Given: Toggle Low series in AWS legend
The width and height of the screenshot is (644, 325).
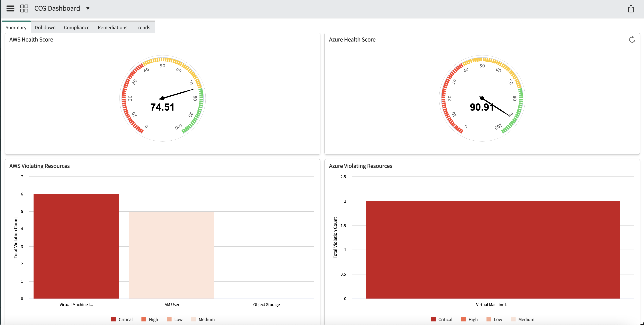Looking at the screenshot, I should [175, 319].
